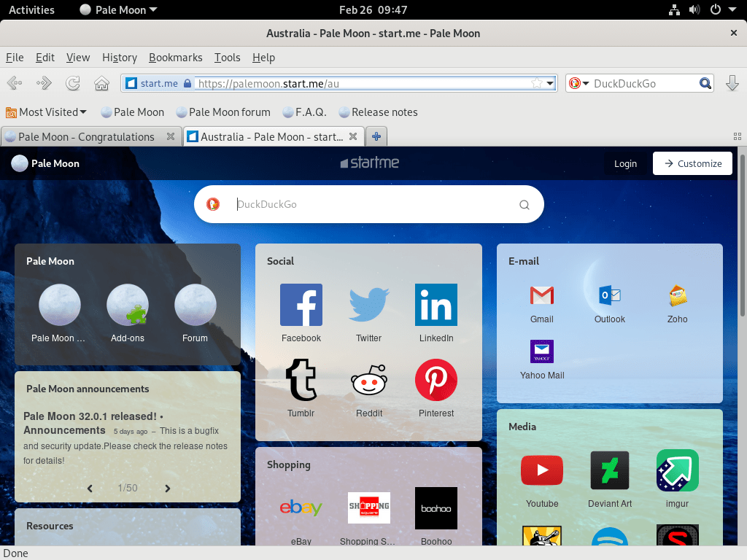The width and height of the screenshot is (747, 560).
Task: Open the imgur icon
Action: [677, 470]
